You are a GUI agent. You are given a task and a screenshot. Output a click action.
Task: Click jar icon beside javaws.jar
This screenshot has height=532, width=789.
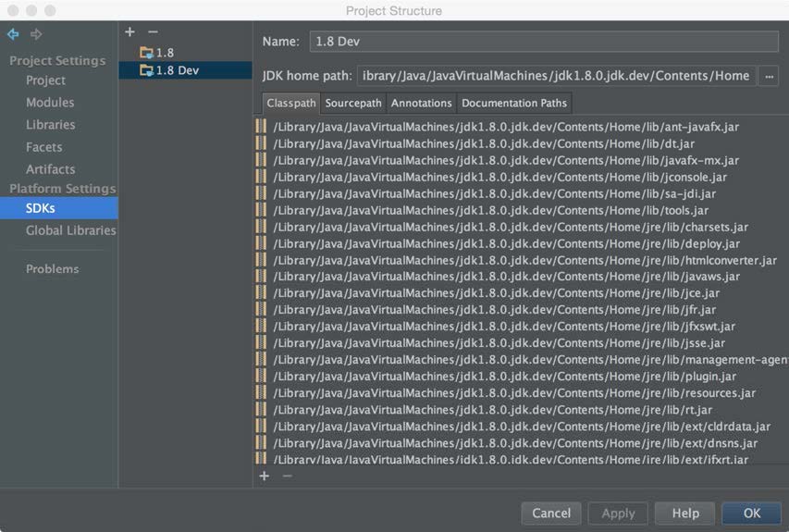(x=261, y=276)
